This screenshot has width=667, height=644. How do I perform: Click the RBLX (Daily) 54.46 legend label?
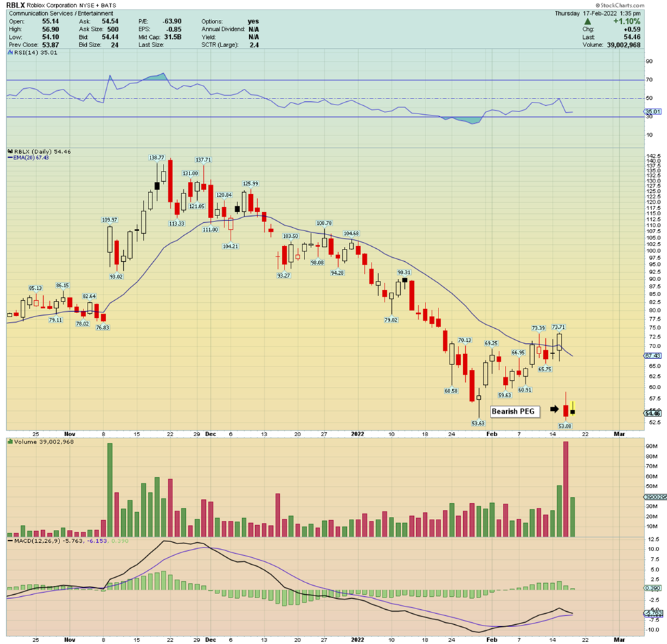click(x=42, y=151)
